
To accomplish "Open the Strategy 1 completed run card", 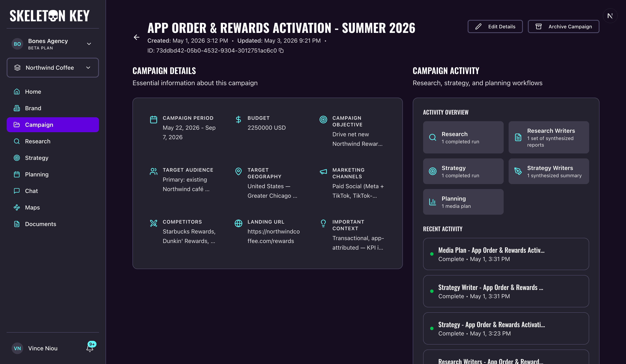I will (x=463, y=171).
